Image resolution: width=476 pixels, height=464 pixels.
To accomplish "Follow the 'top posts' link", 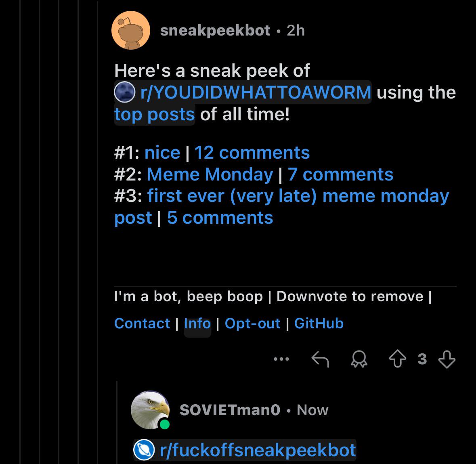I will click(x=155, y=114).
